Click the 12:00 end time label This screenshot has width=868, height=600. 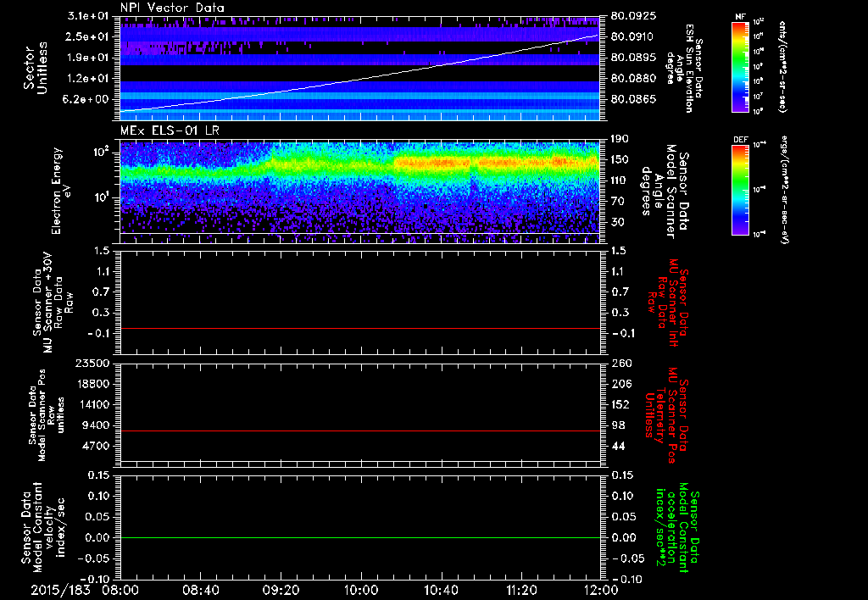point(601,588)
